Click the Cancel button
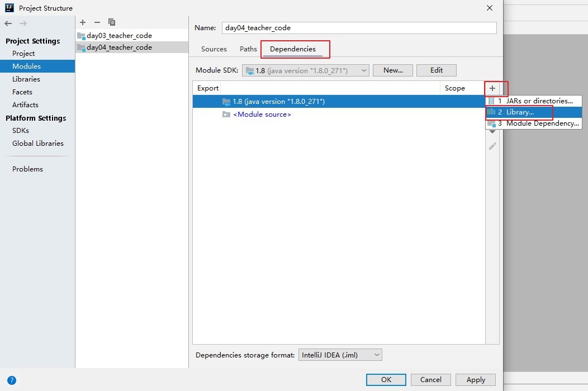Viewport: 588px width, 391px height. [430, 380]
